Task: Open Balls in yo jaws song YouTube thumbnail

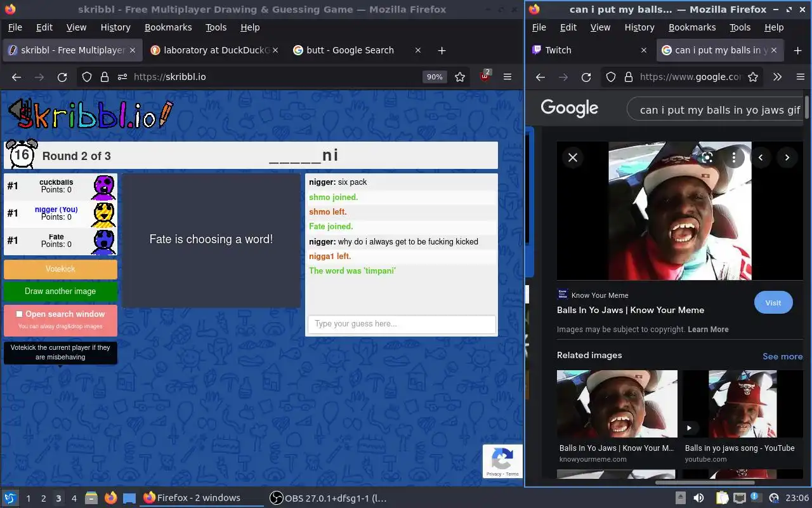Action: point(742,404)
